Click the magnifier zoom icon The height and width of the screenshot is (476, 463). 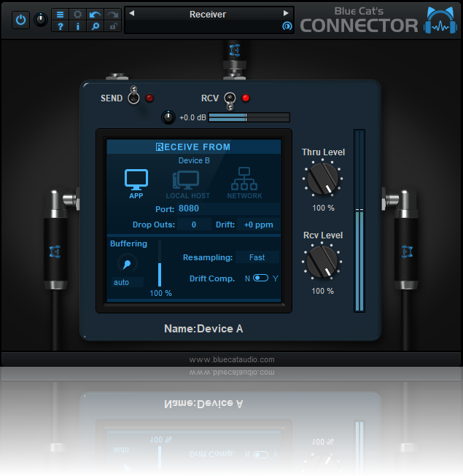95,26
